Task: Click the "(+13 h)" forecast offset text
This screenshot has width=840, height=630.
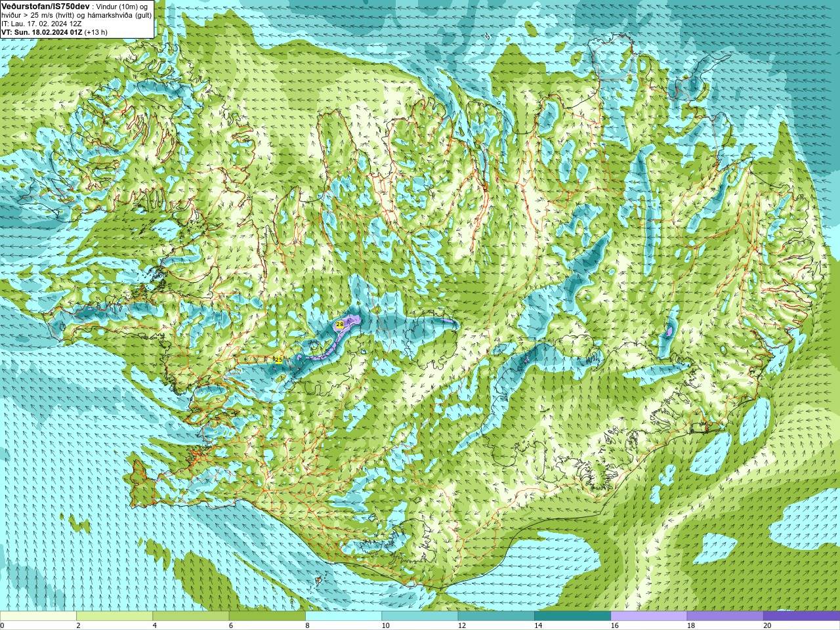Action: pyautogui.click(x=96, y=32)
